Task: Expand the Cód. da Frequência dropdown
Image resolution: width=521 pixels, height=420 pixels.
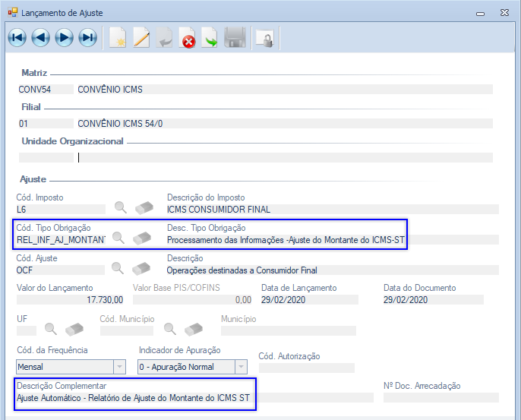Action: 119,367
